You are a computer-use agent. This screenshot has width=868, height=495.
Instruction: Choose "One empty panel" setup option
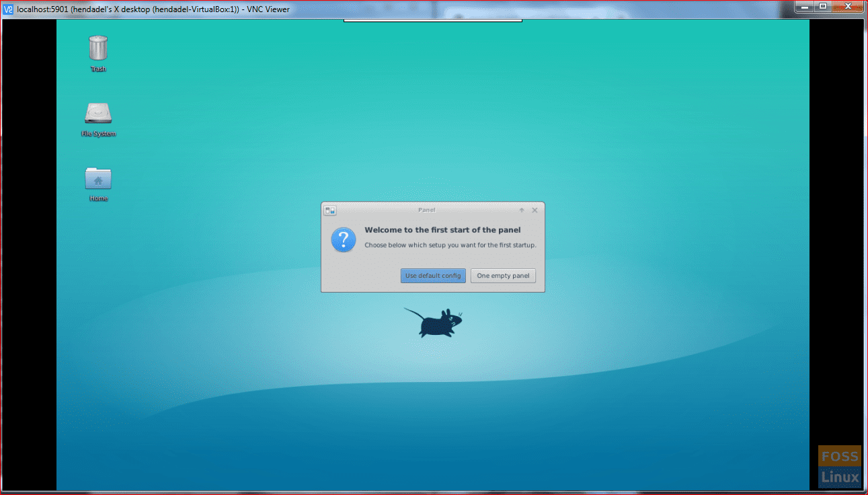pos(503,276)
